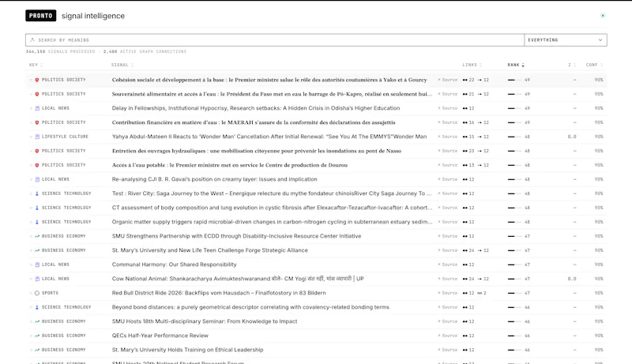Click the Business icon on the SMU Hosts 18th Seminar row
Viewport: 632px width, 364px height.
[x=37, y=321]
